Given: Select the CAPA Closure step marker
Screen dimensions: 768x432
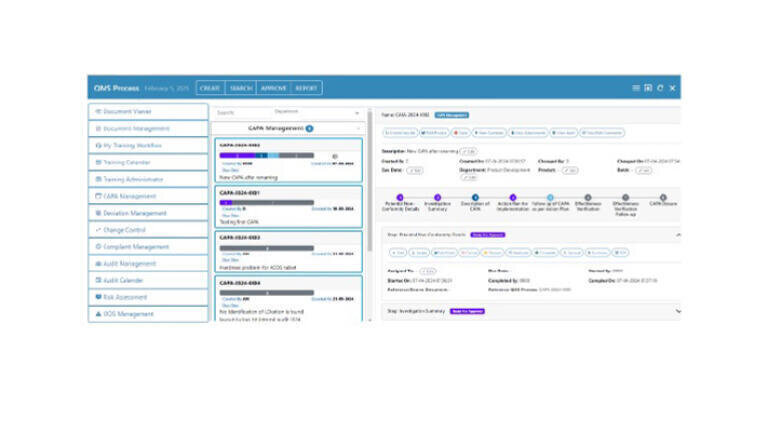Looking at the screenshot, I should 663,198.
